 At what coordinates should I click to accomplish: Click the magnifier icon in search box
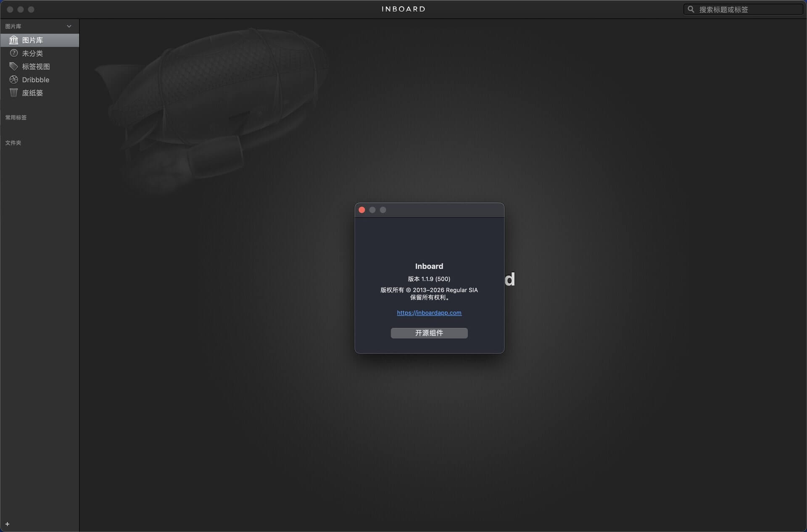[x=691, y=9]
